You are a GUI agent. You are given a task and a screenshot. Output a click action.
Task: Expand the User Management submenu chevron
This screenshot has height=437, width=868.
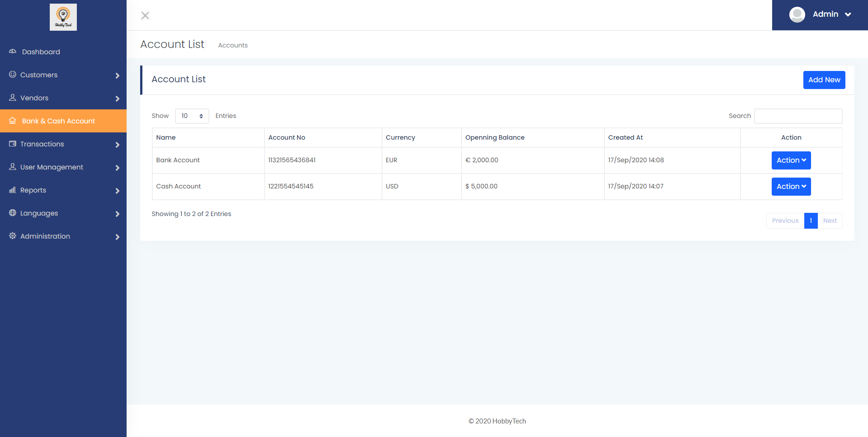(x=118, y=168)
